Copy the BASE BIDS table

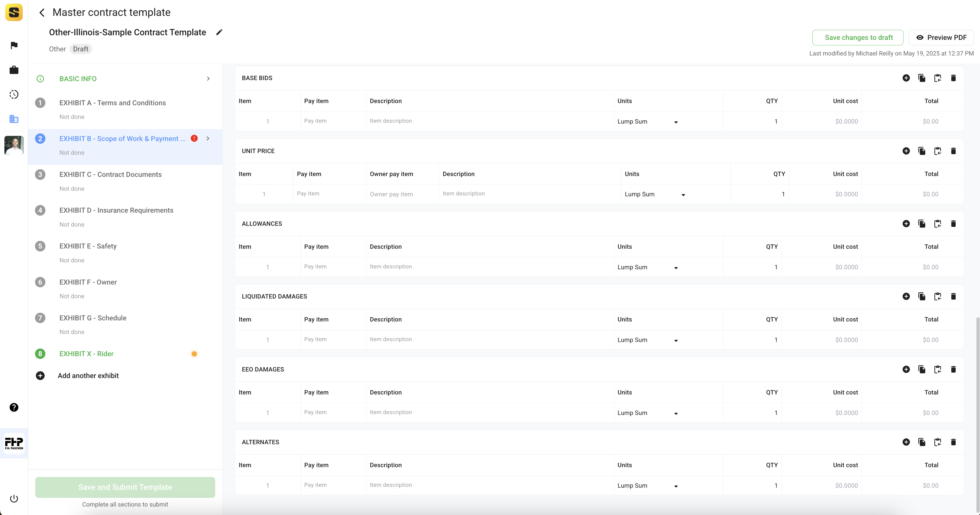pyautogui.click(x=922, y=78)
